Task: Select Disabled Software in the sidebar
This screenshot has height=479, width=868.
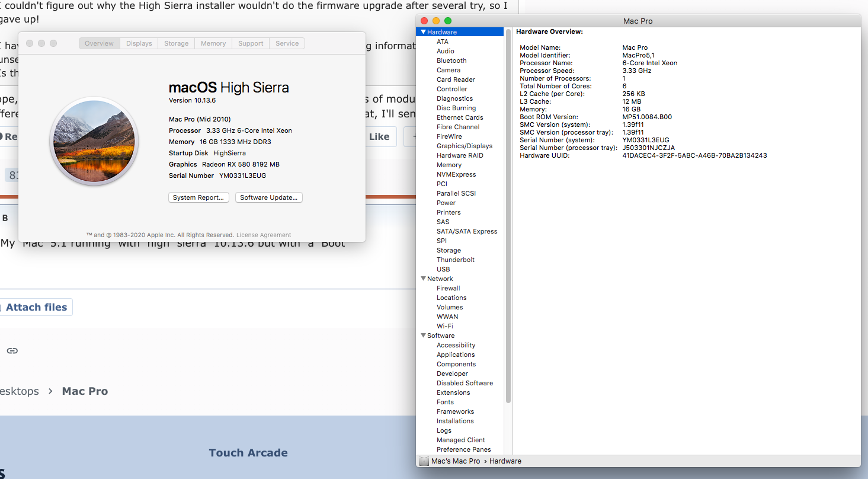Action: [465, 383]
